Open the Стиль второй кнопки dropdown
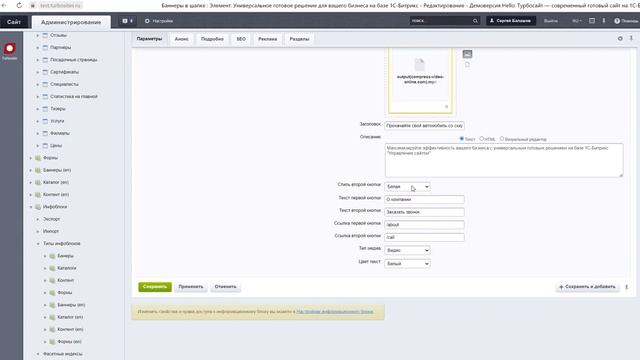 407,187
